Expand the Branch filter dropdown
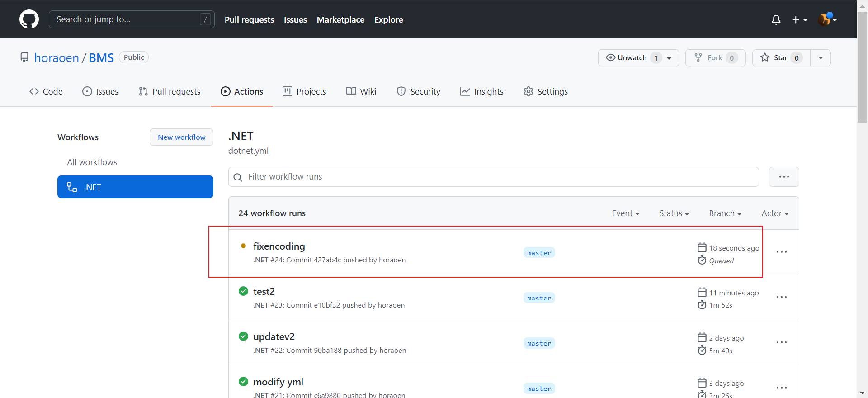 pyautogui.click(x=725, y=213)
